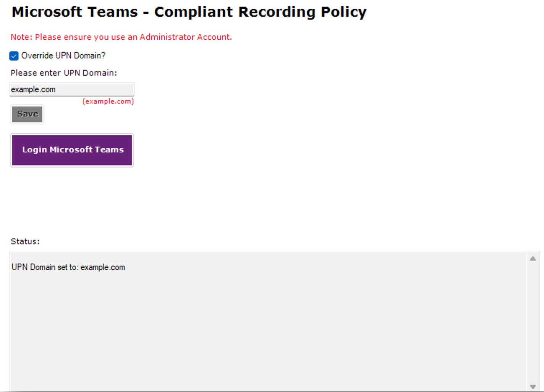Click the status box scroll up arrow
This screenshot has height=392, width=544.
[533, 259]
